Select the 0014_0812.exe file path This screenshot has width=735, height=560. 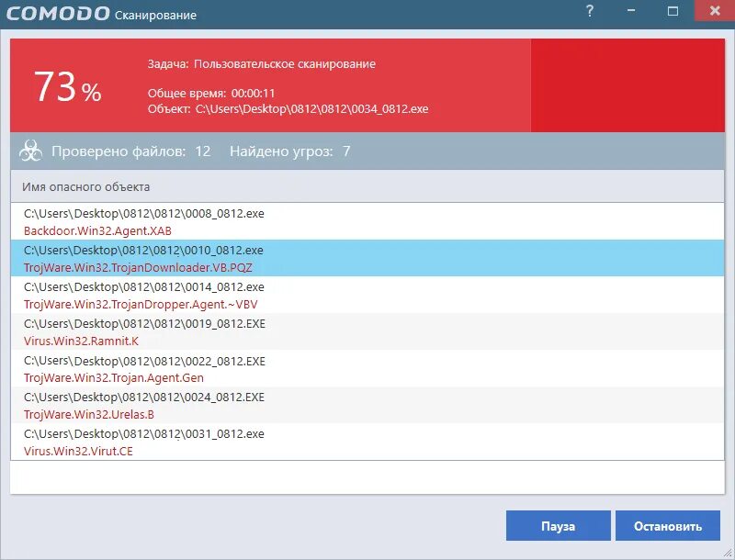[144, 286]
